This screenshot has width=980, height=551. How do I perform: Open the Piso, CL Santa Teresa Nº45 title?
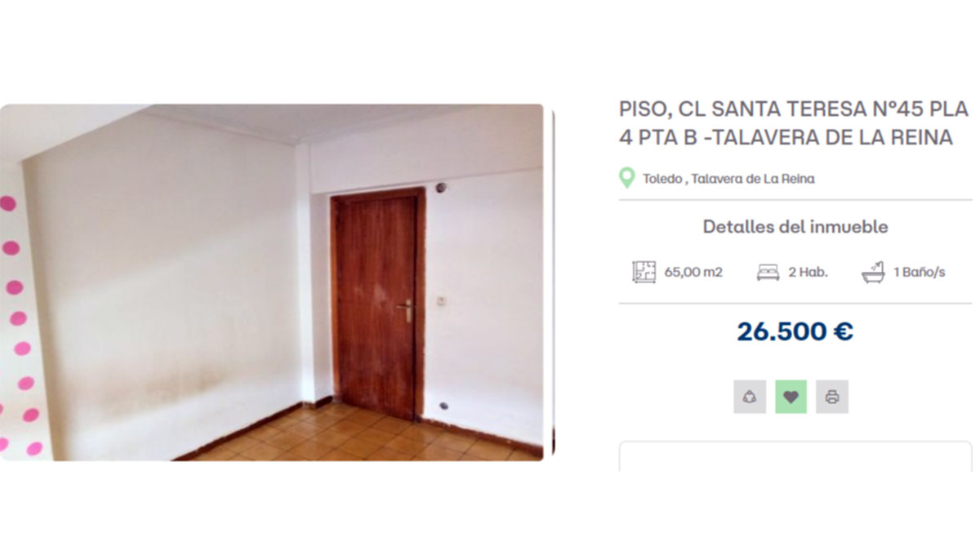pos(794,122)
